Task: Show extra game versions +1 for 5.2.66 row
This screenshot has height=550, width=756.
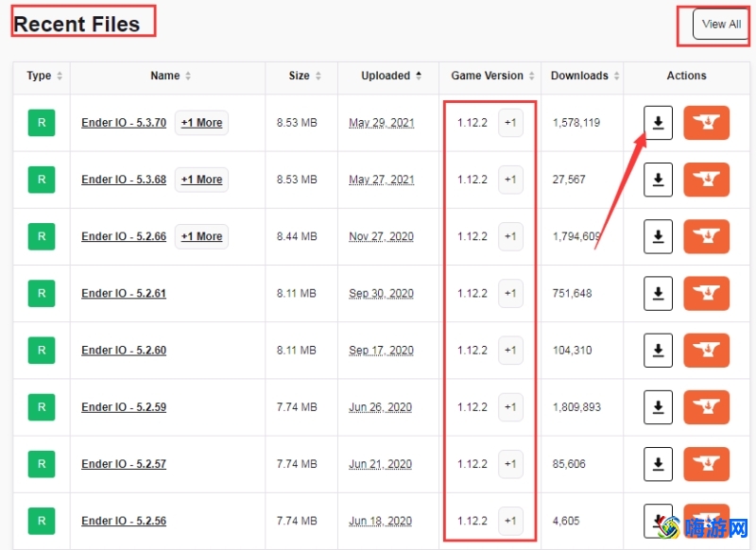Action: [x=510, y=236]
